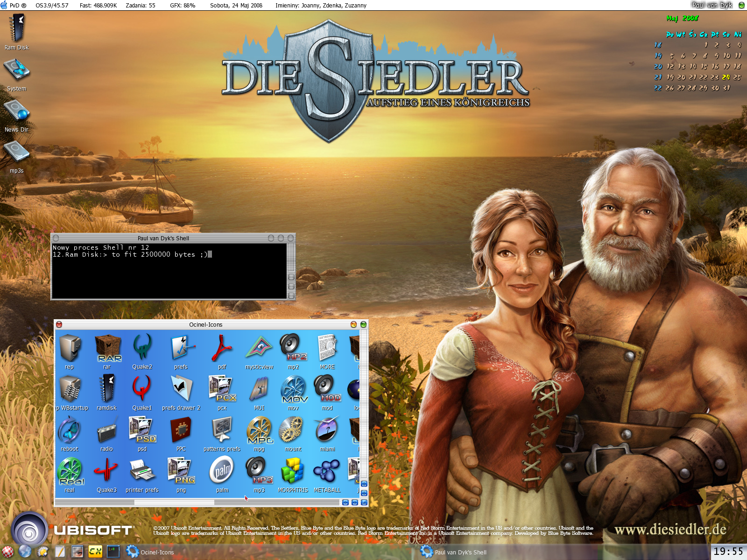Click highlighted day 24 in calendar

[726, 77]
